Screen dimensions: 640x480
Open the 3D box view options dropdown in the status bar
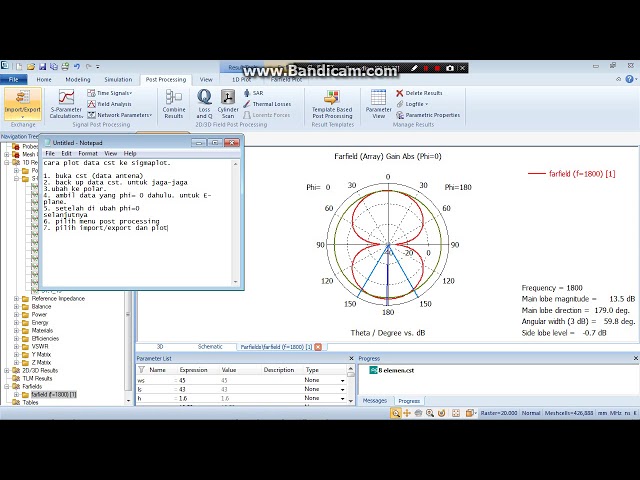471,413
